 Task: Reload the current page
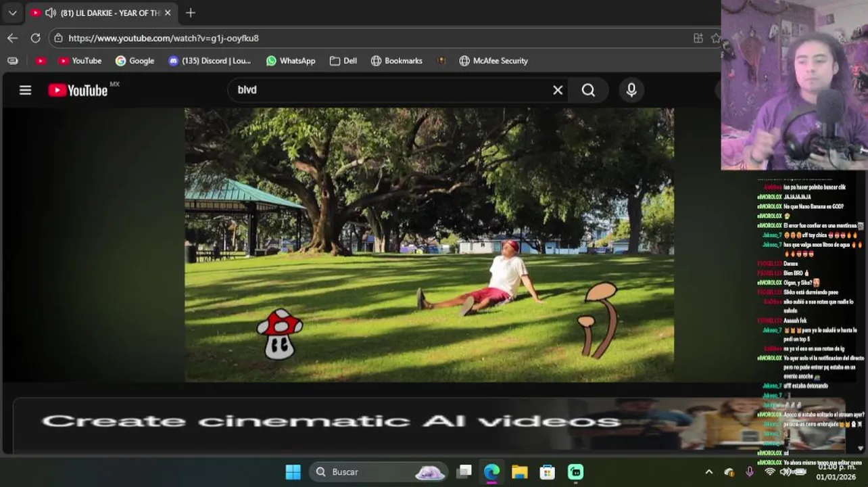(x=35, y=38)
